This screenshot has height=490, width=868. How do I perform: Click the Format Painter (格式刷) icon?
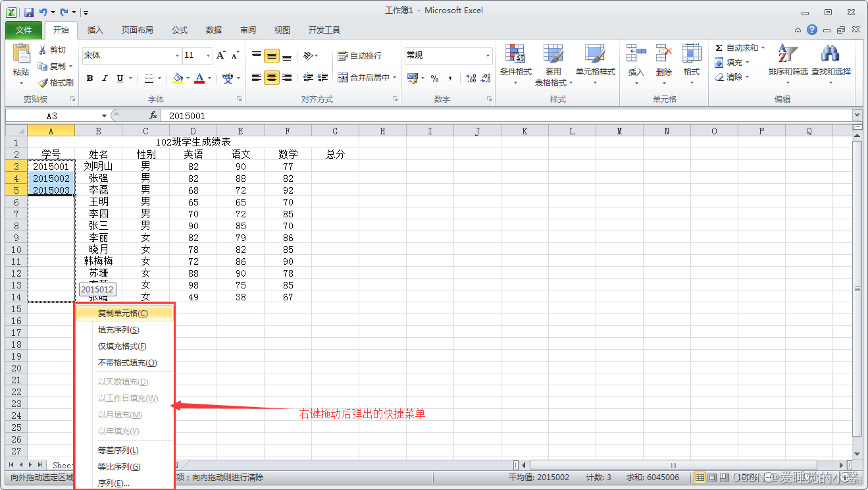coord(43,83)
